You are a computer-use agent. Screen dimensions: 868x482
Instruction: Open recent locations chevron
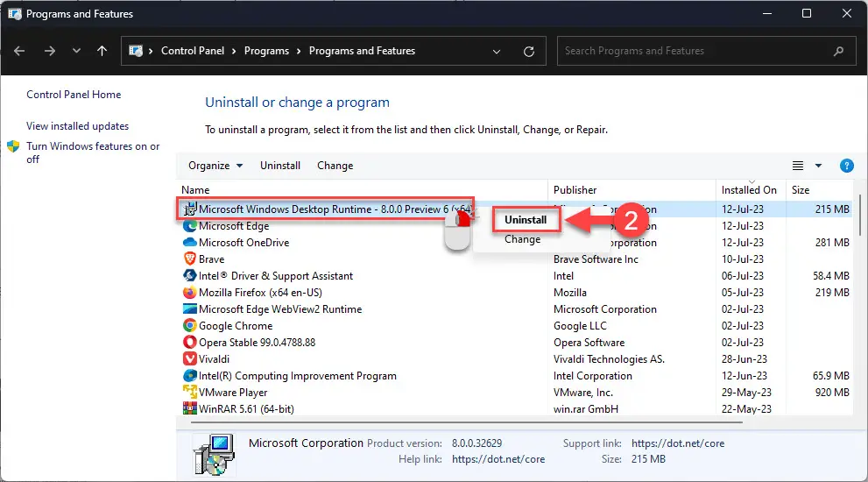(x=76, y=51)
